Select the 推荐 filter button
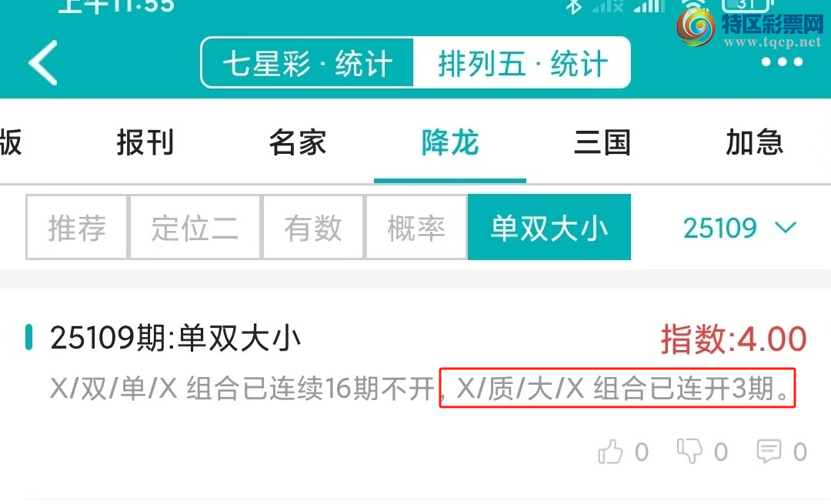The image size is (831, 504). [77, 227]
